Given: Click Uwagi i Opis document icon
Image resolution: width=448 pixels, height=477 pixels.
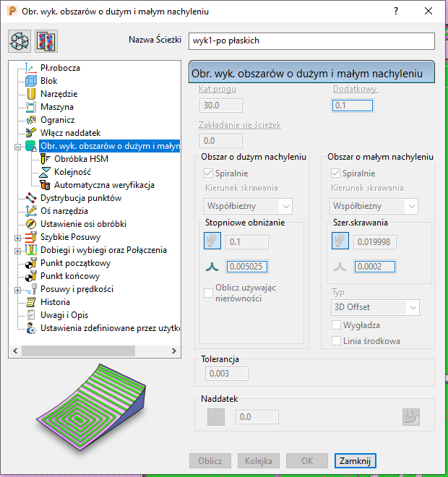Looking at the screenshot, I should 31,315.
